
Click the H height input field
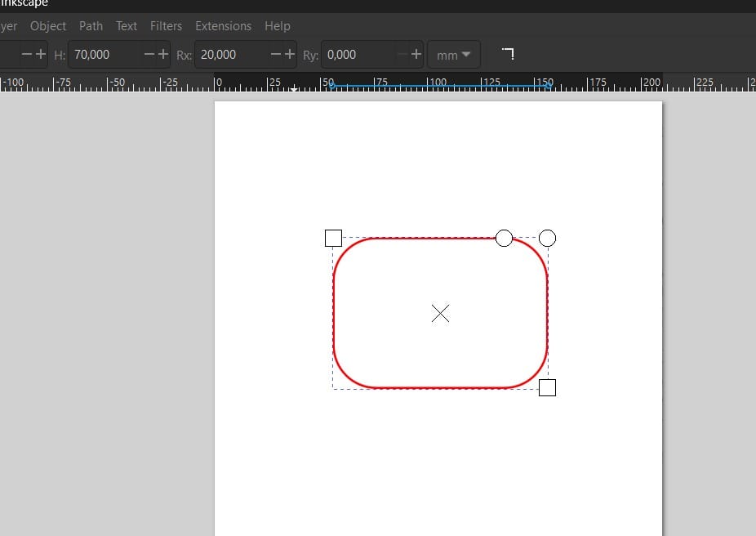click(105, 55)
